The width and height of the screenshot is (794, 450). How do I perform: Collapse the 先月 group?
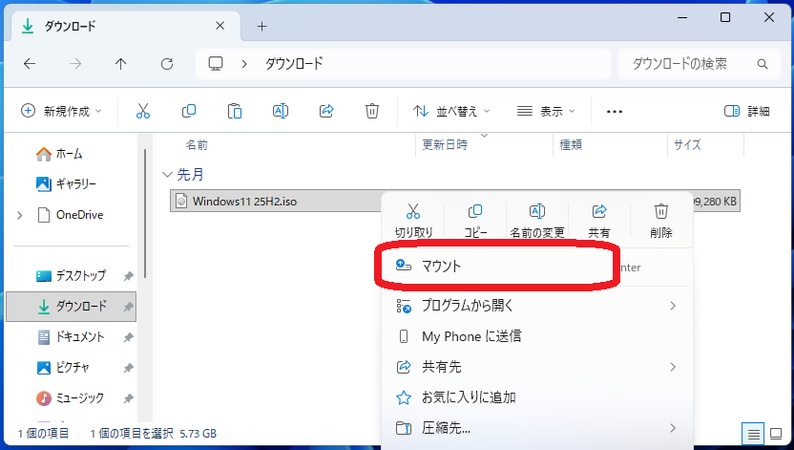tap(167, 175)
